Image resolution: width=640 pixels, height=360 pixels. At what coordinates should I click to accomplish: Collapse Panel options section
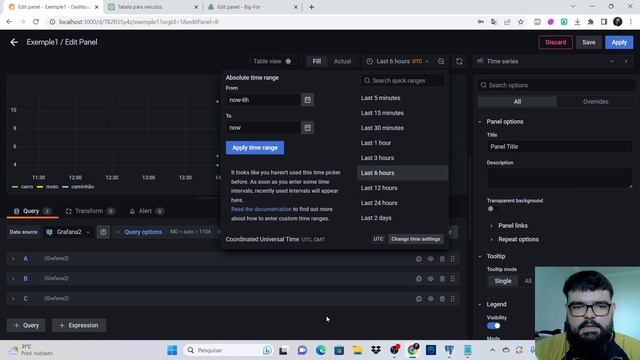click(x=504, y=122)
